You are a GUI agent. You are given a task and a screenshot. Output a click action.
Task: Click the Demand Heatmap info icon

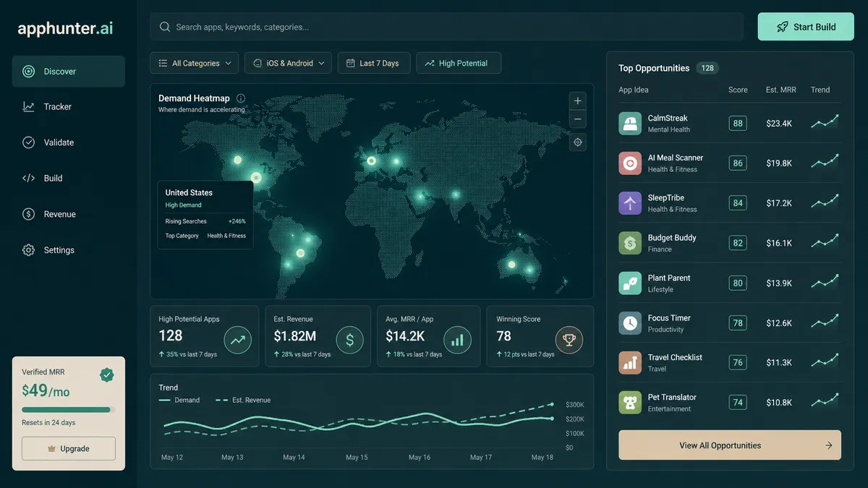click(241, 98)
